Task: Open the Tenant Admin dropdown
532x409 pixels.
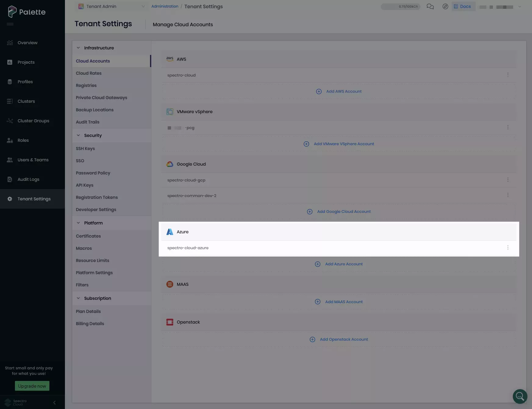Action: [x=111, y=6]
